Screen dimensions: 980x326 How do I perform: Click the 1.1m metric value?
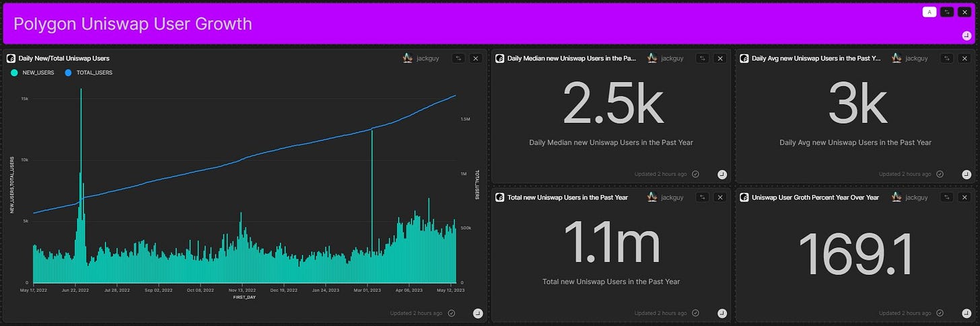coord(611,241)
